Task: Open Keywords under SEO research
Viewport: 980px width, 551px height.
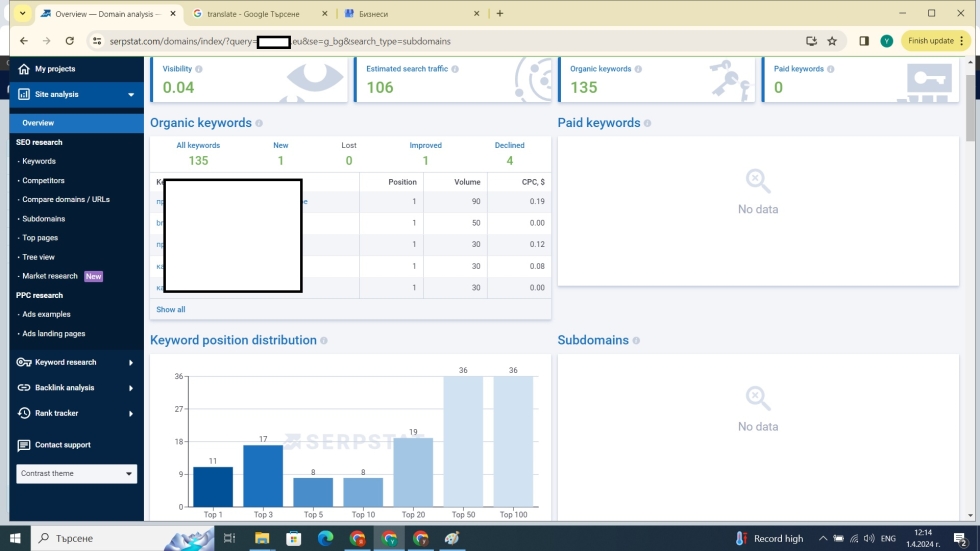Action: pyautogui.click(x=39, y=161)
